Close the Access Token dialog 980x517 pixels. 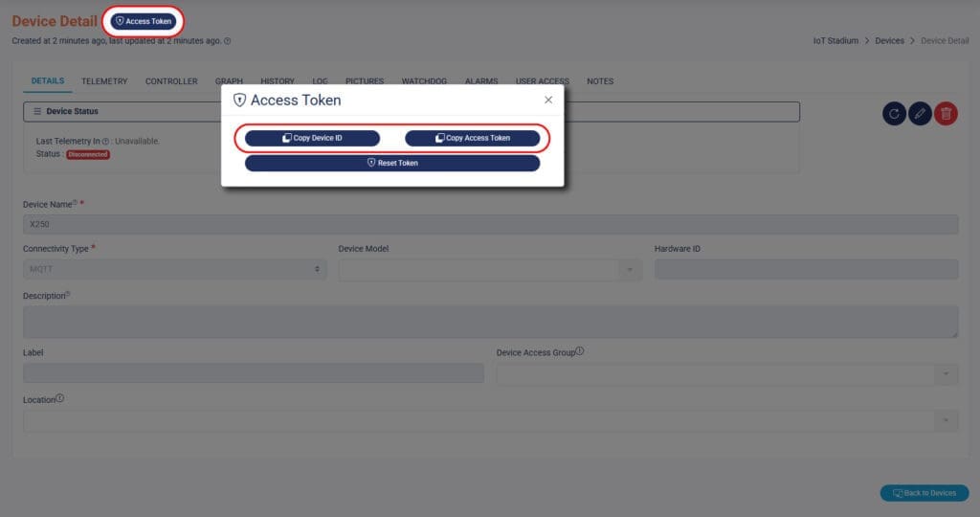coord(548,100)
